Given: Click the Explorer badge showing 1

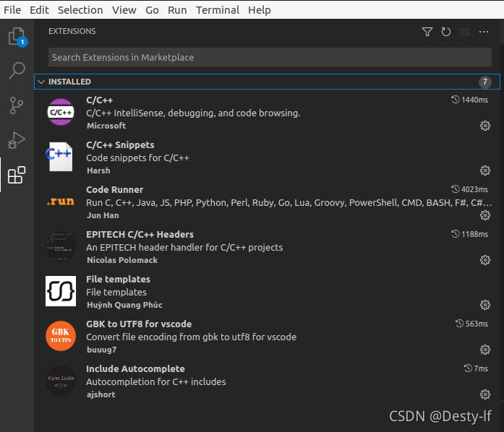Looking at the screenshot, I should point(22,42).
